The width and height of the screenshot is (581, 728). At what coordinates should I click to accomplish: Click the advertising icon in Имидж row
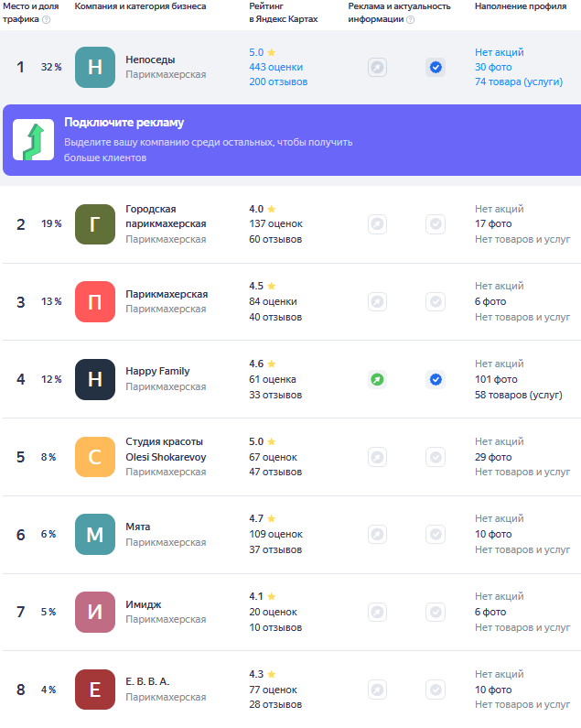point(377,612)
